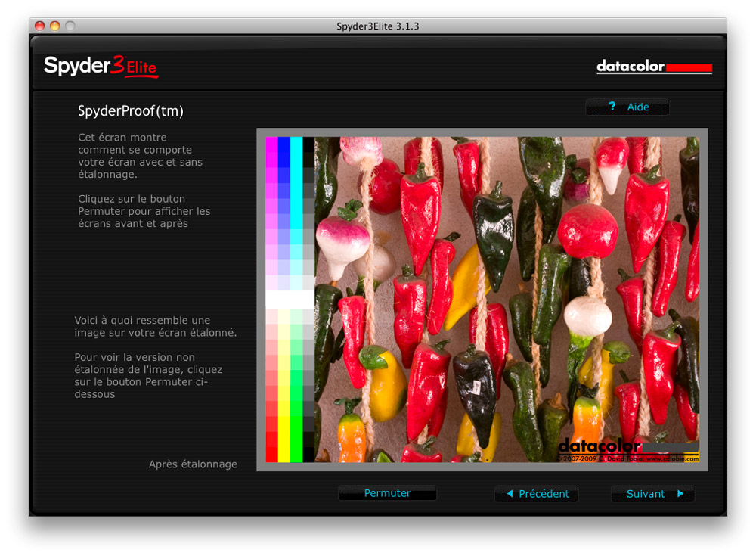Click the Spyder3Elite 3.1.3 window title

377,26
